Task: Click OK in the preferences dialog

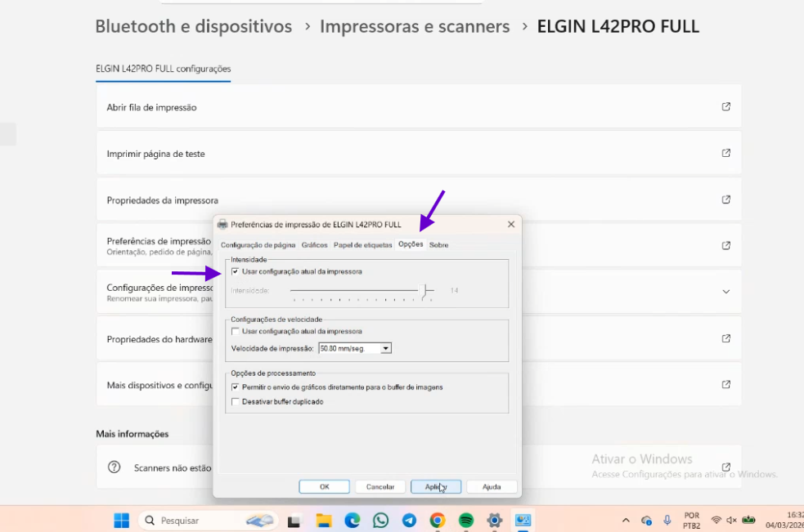Action: tap(324, 487)
